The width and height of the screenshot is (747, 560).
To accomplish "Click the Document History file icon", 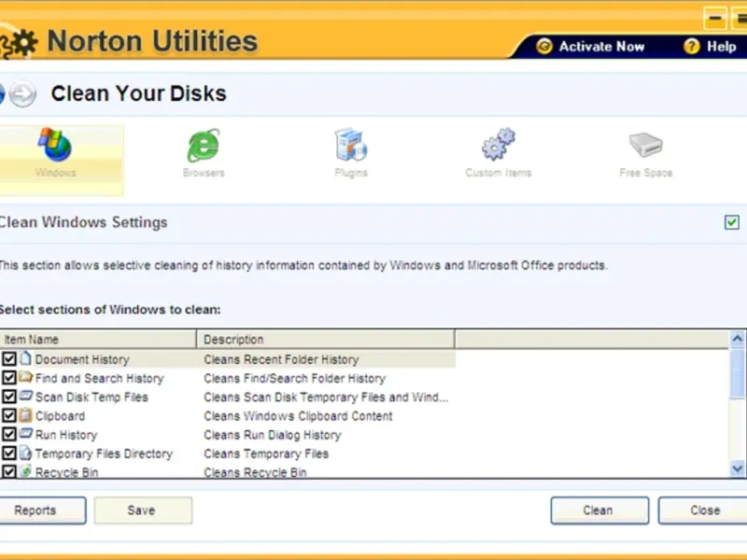I will click(26, 358).
